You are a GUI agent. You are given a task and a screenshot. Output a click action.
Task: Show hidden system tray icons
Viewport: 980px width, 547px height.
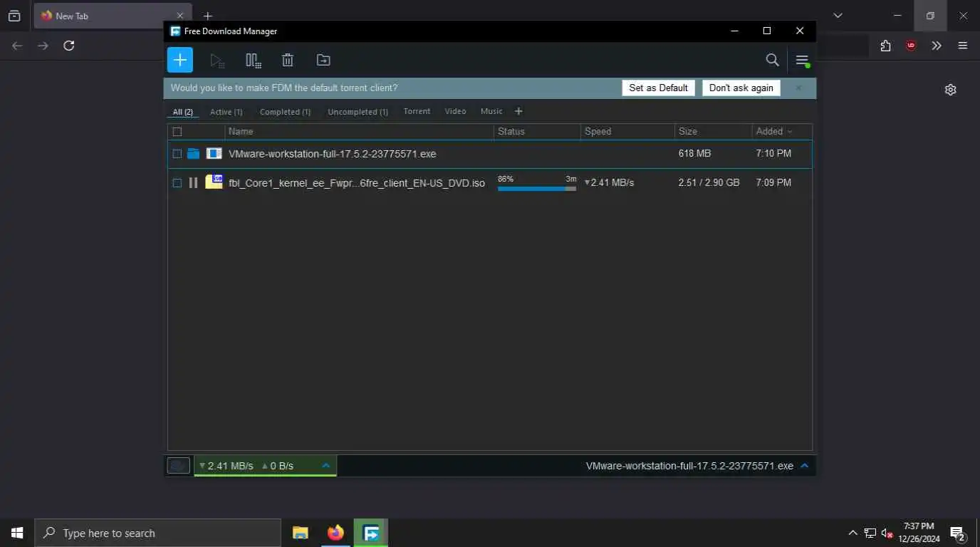[853, 533]
